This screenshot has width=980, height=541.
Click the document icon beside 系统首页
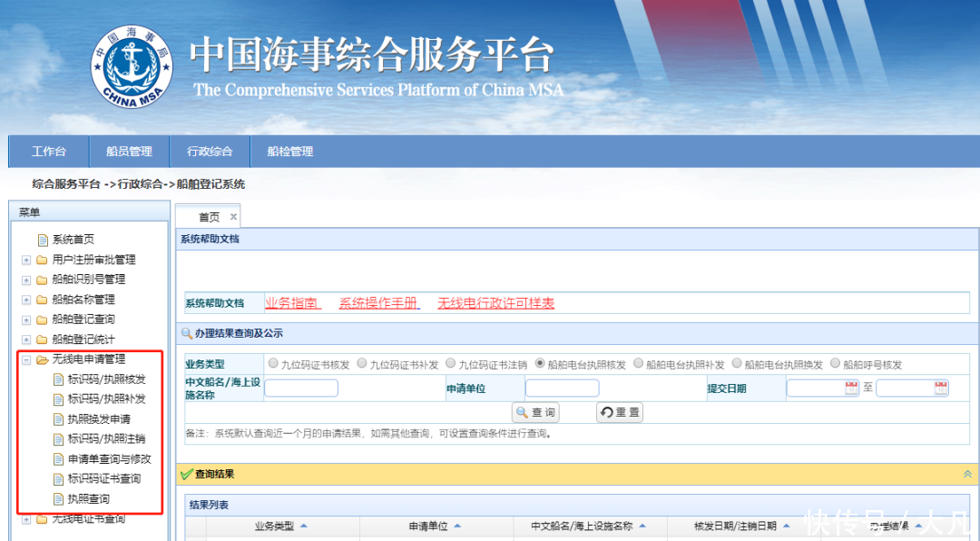pos(42,239)
